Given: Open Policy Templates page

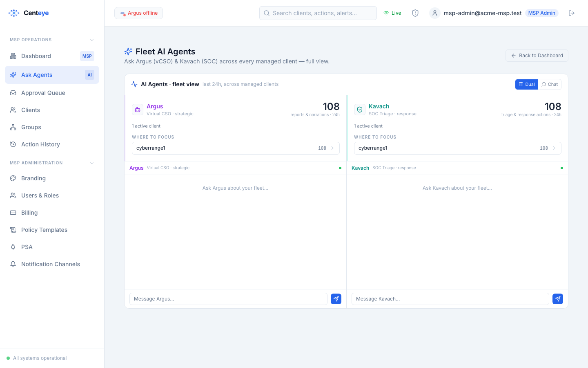Looking at the screenshot, I should 52,230.
